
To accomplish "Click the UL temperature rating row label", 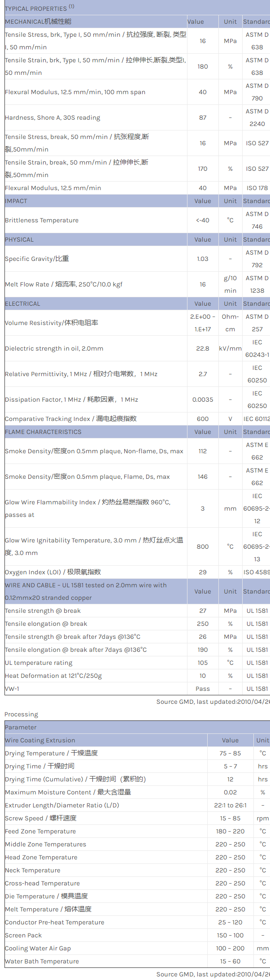I will [39, 663].
